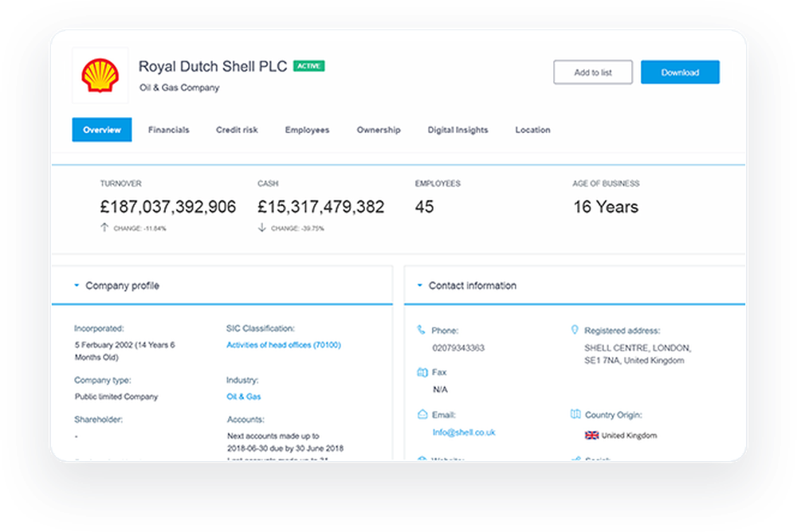Viewport: 797px width, 532px height.
Task: Click the employees count 45
Action: [x=425, y=207]
